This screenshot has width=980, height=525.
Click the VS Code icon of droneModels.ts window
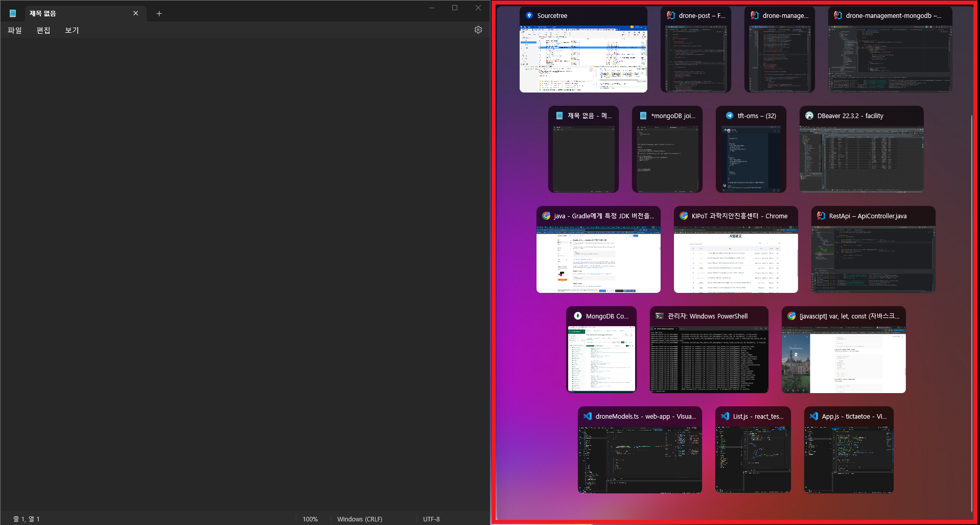coord(588,416)
